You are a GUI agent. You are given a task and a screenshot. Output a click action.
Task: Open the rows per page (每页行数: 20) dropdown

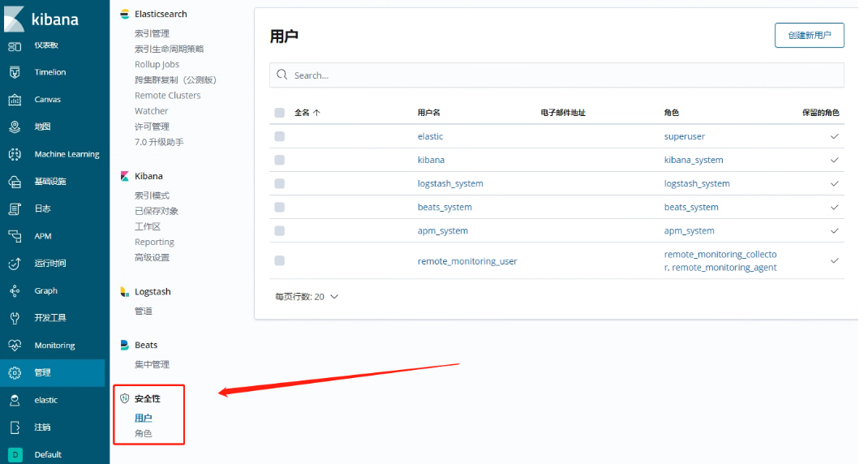306,297
